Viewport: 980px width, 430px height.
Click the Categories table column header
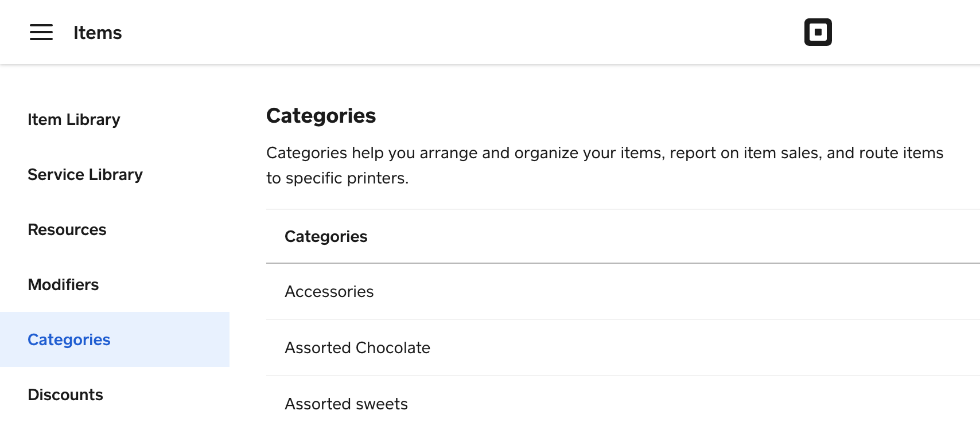point(326,236)
